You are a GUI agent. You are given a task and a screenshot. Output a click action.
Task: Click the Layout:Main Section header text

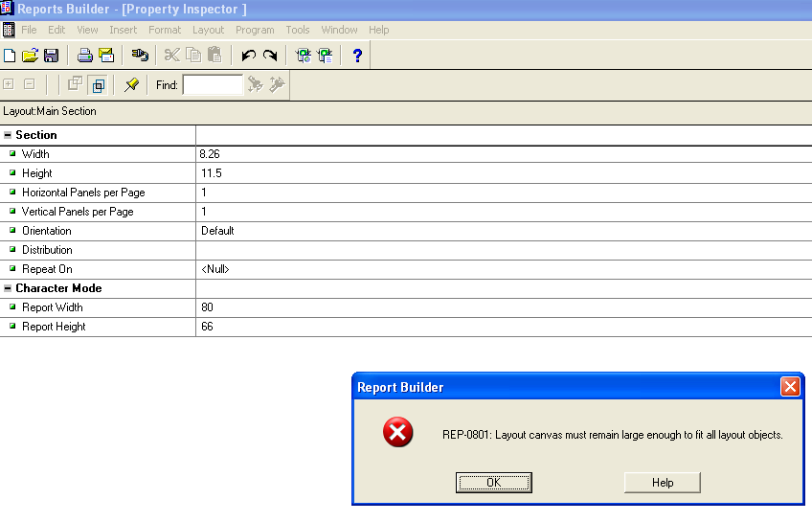tap(50, 111)
